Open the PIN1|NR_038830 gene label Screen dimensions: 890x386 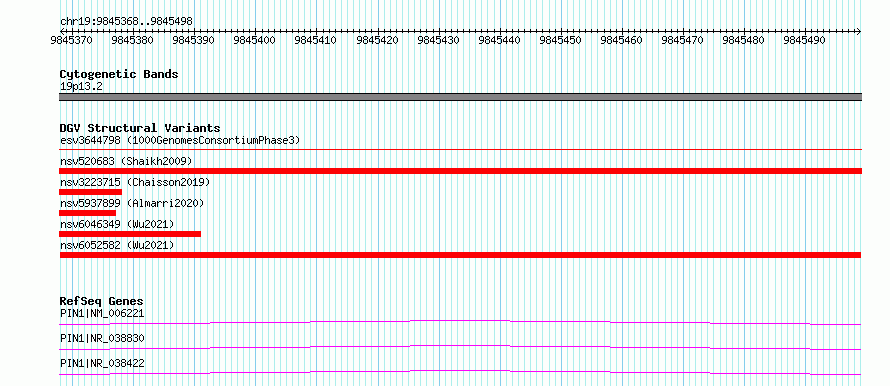coord(102,338)
